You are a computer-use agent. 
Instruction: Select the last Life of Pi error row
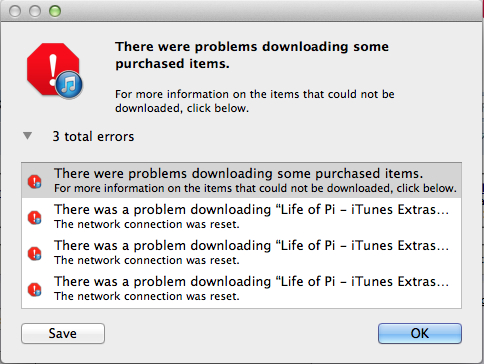pyautogui.click(x=241, y=288)
